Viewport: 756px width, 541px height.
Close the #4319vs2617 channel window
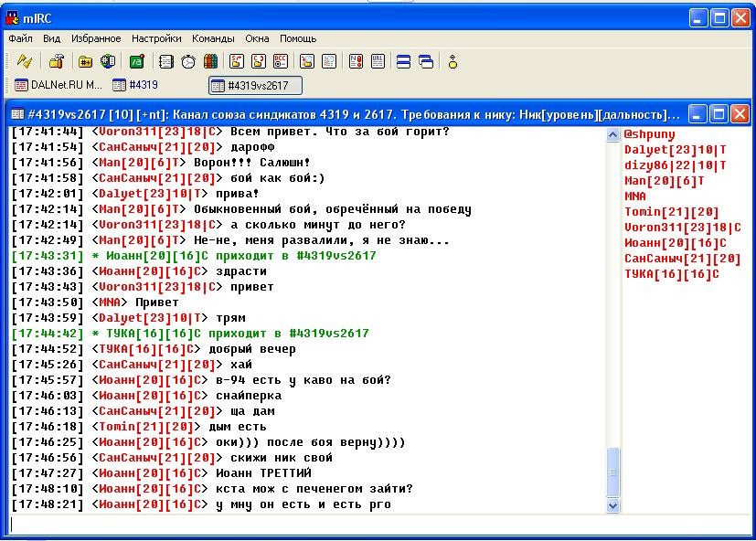pyautogui.click(x=740, y=114)
